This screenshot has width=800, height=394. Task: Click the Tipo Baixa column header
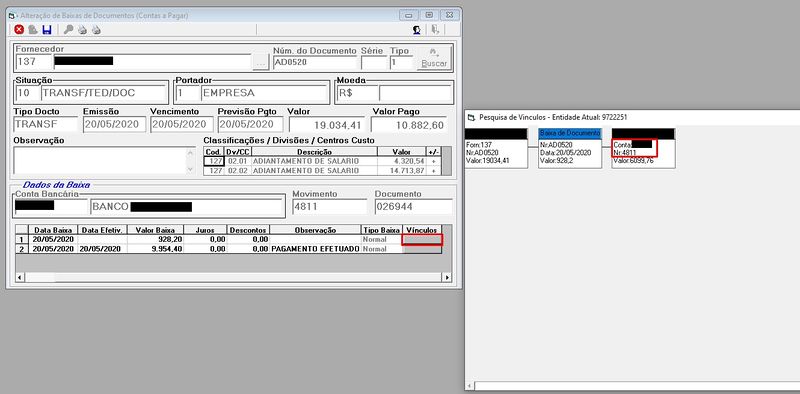point(382,230)
